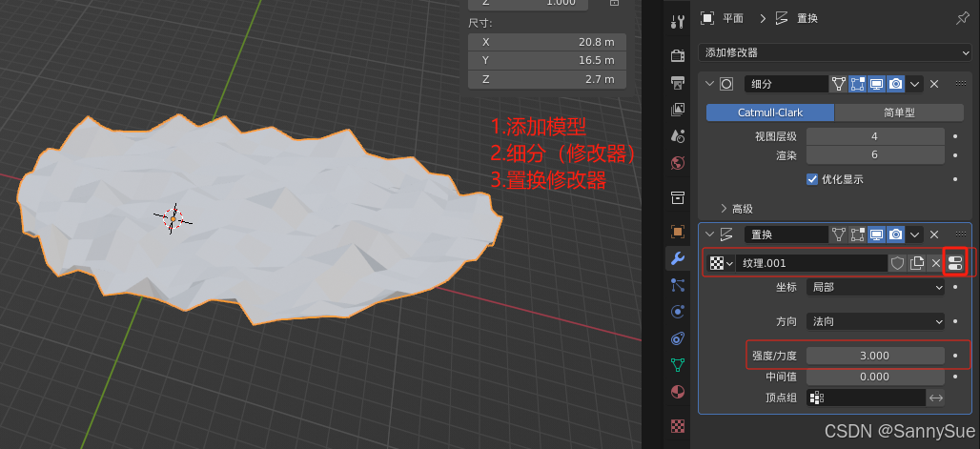Open the Scene properties tab
The width and height of the screenshot is (980, 449).
pyautogui.click(x=678, y=135)
